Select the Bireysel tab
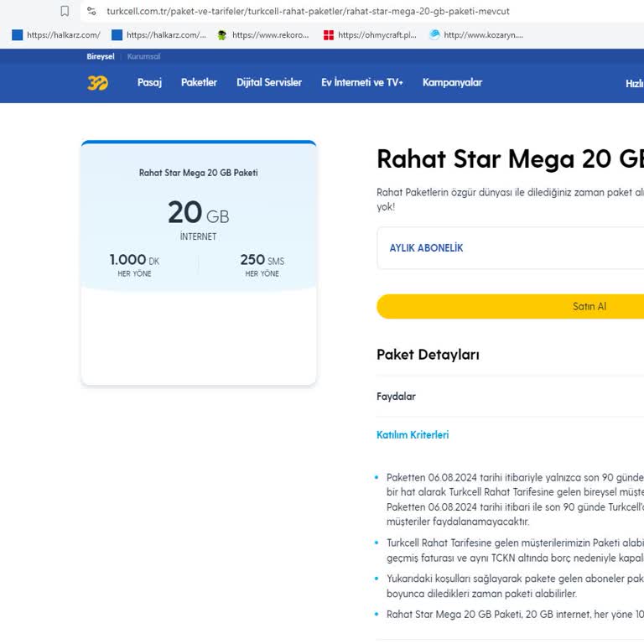Viewport: 644px width, 644px height. [x=101, y=57]
